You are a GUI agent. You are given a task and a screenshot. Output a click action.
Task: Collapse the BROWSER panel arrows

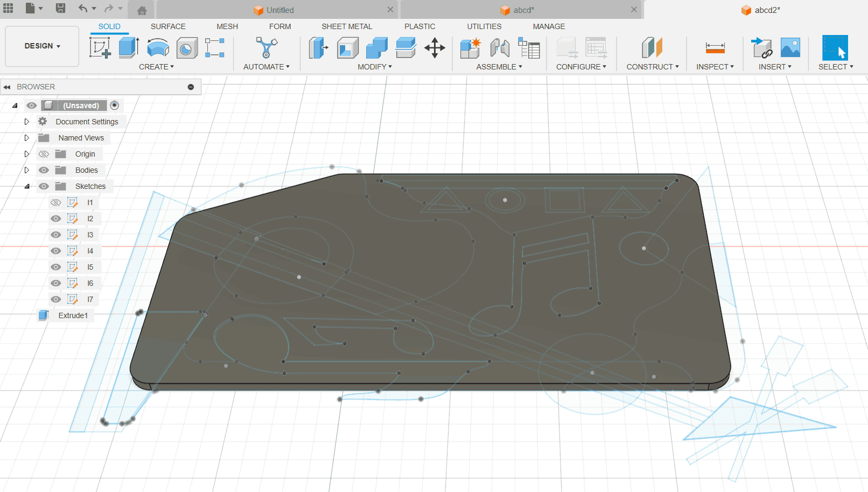pyautogui.click(x=7, y=87)
